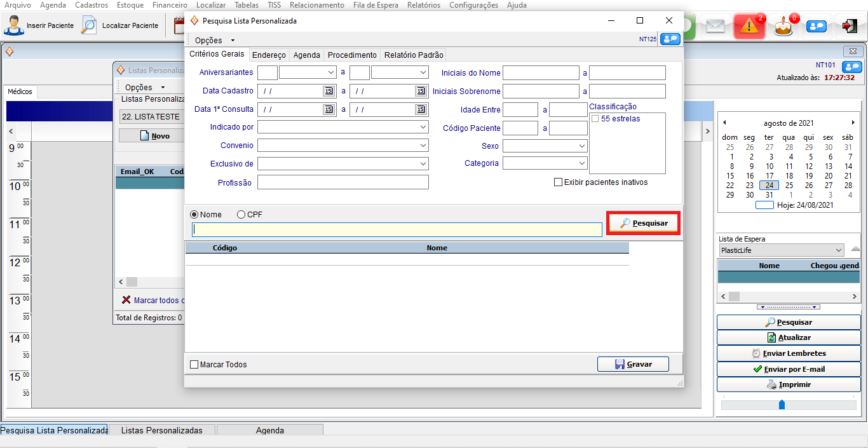Click the Profissão text field

pyautogui.click(x=342, y=182)
